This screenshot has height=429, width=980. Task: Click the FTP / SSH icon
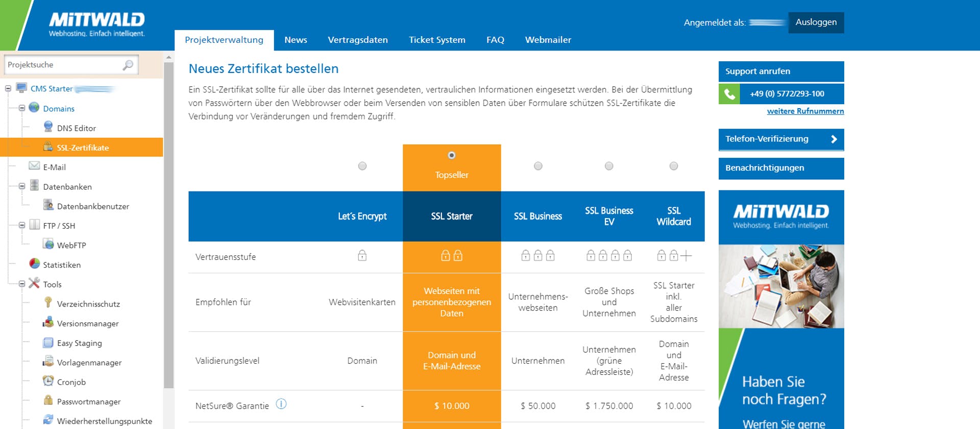[34, 225]
